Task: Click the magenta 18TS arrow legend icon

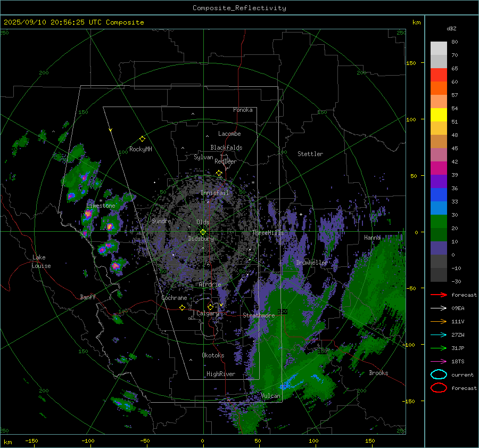Action: tap(439, 362)
